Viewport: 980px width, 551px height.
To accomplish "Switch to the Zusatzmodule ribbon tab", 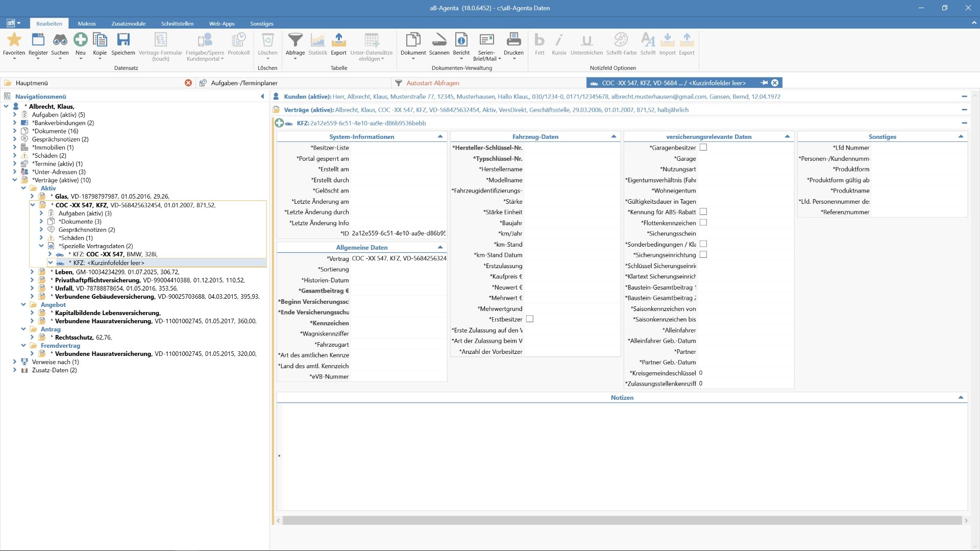I will point(129,23).
